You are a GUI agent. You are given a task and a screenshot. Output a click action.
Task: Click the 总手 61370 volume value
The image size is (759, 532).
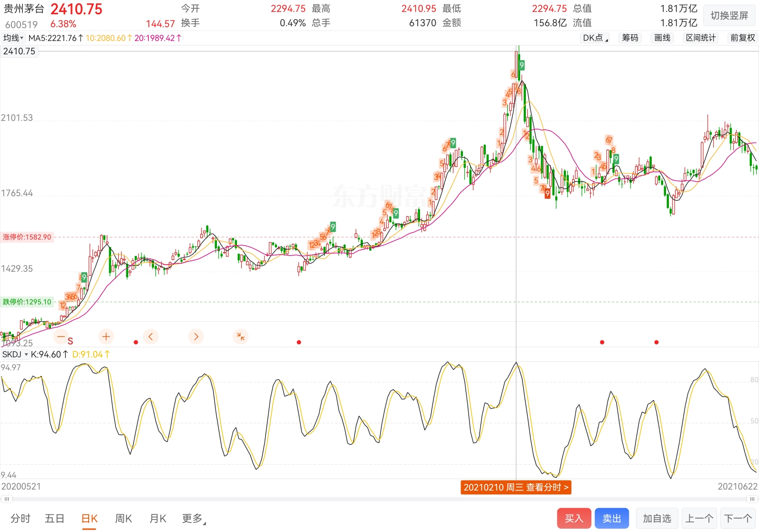pos(422,23)
